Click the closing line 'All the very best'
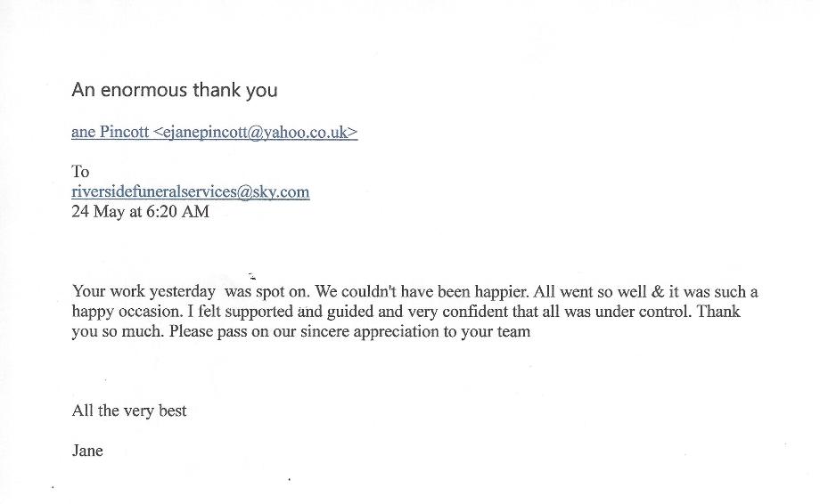 point(129,411)
